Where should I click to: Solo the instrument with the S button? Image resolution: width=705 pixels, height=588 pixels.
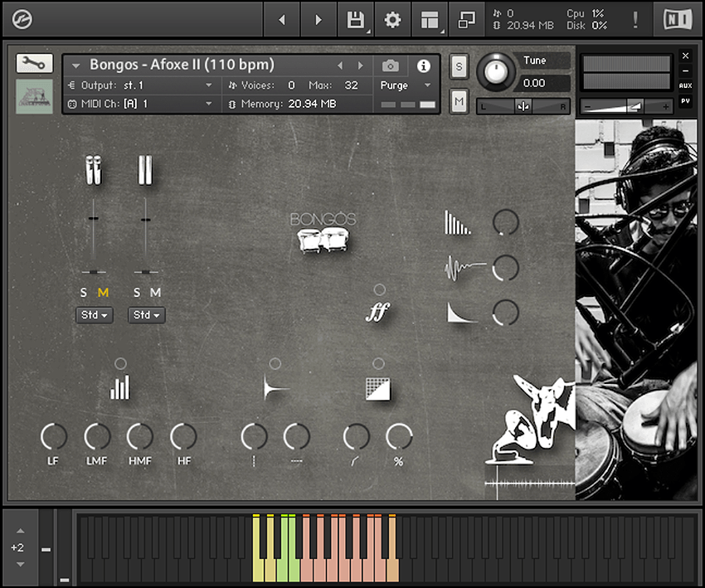459,66
